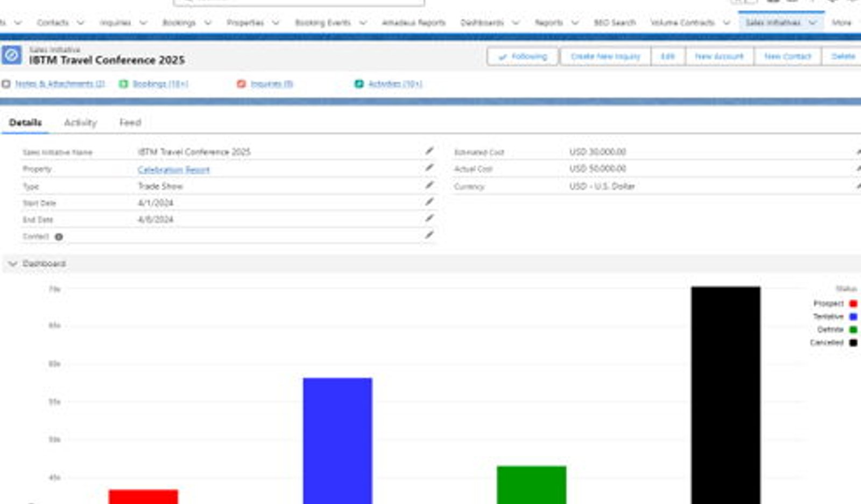The width and height of the screenshot is (861, 504).
Task: Open the Reports tab dropdown chevron
Action: [575, 23]
